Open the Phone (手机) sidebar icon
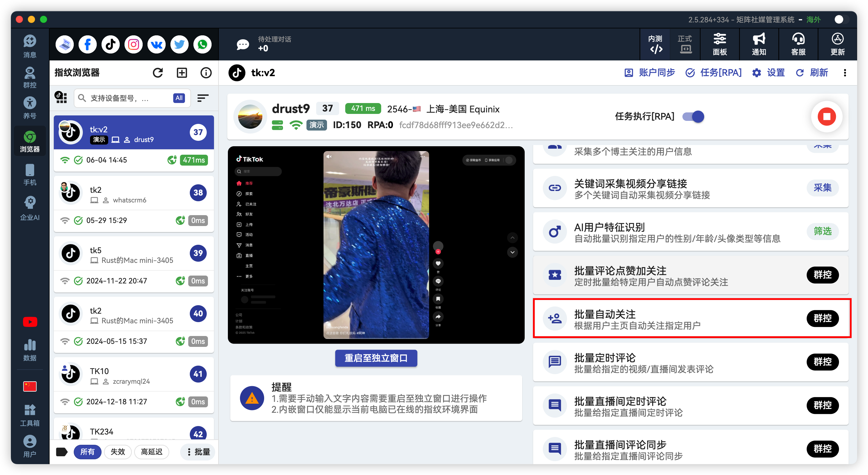 click(30, 175)
